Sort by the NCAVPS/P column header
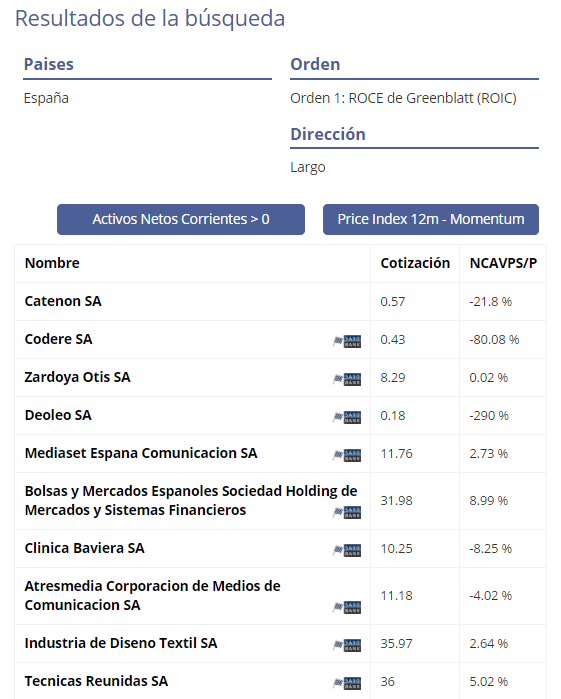 pos(503,263)
